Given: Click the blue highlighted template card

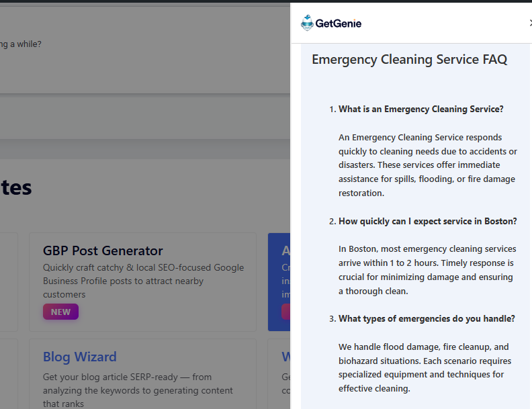Looking at the screenshot, I should coord(279,282).
